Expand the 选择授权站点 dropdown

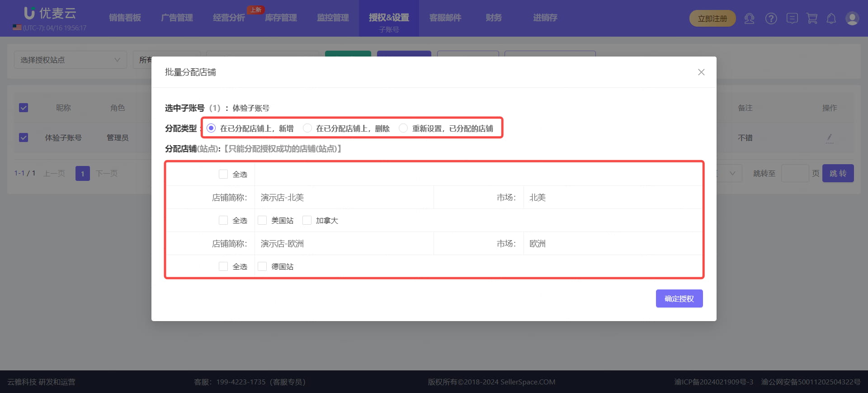pos(70,60)
